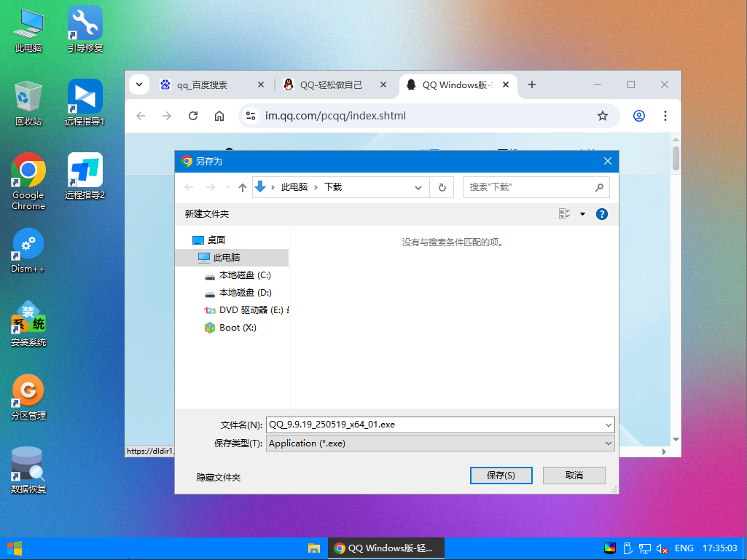This screenshot has height=560, width=747.
Task: Click 下载 in breadcrumb path
Action: click(x=333, y=188)
